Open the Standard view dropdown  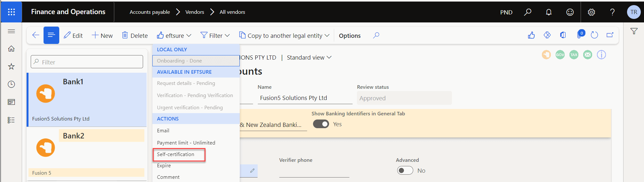pos(309,57)
